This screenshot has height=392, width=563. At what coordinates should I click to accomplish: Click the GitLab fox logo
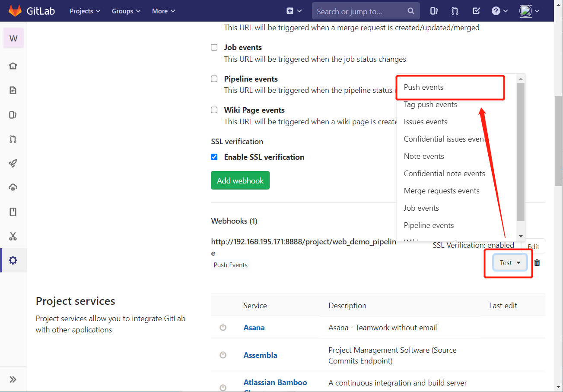click(x=16, y=11)
